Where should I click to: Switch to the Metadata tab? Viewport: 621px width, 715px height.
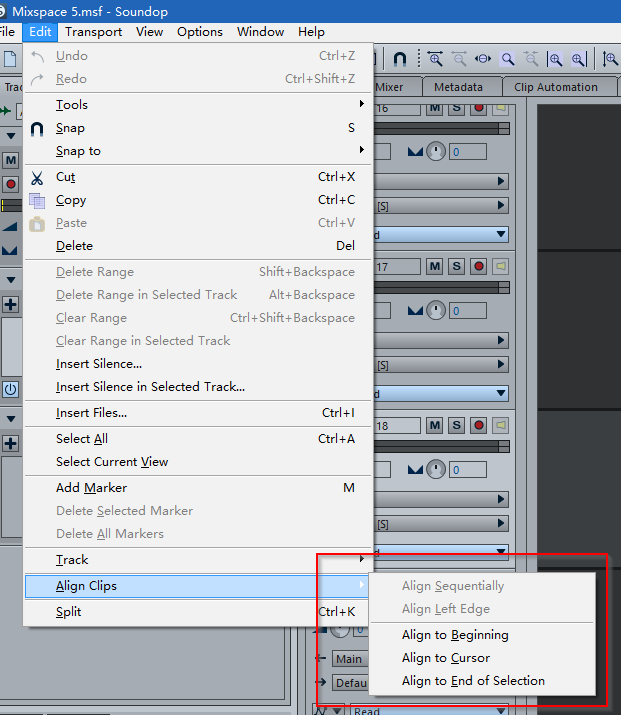pyautogui.click(x=459, y=87)
